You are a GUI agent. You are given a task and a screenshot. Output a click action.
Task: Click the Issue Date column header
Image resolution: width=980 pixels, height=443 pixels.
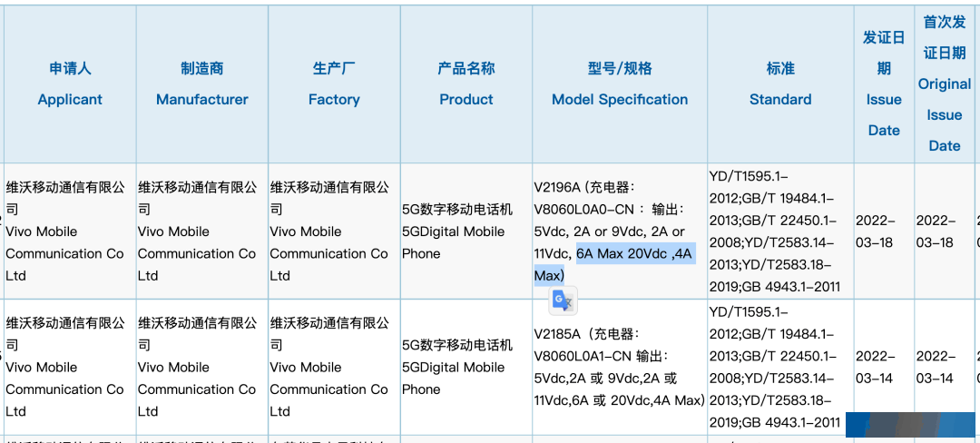(884, 84)
